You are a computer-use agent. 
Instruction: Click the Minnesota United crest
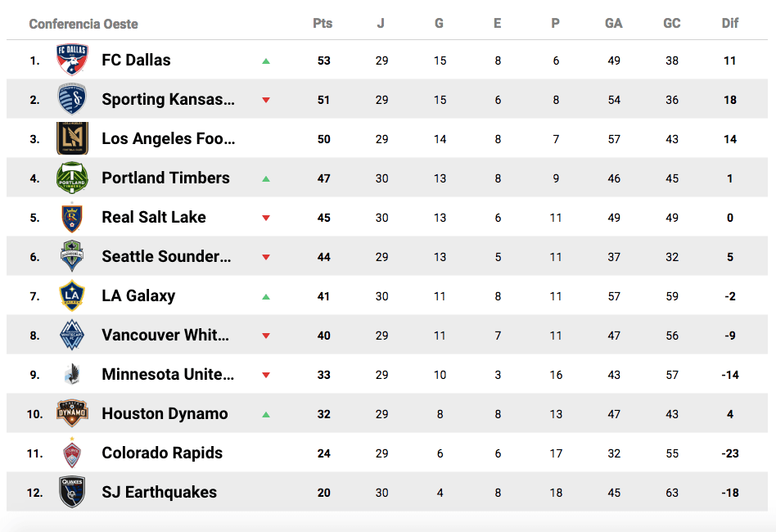pos(72,374)
